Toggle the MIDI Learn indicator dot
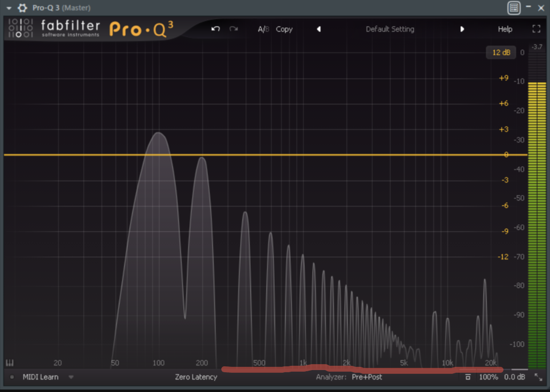550x392 pixels. point(12,377)
